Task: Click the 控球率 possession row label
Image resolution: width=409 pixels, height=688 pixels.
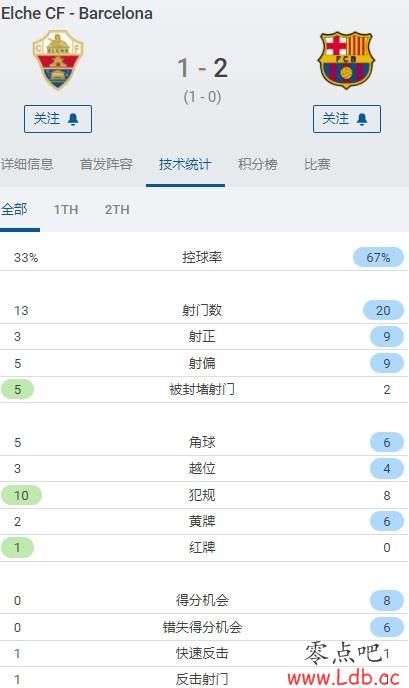Action: pos(202,258)
